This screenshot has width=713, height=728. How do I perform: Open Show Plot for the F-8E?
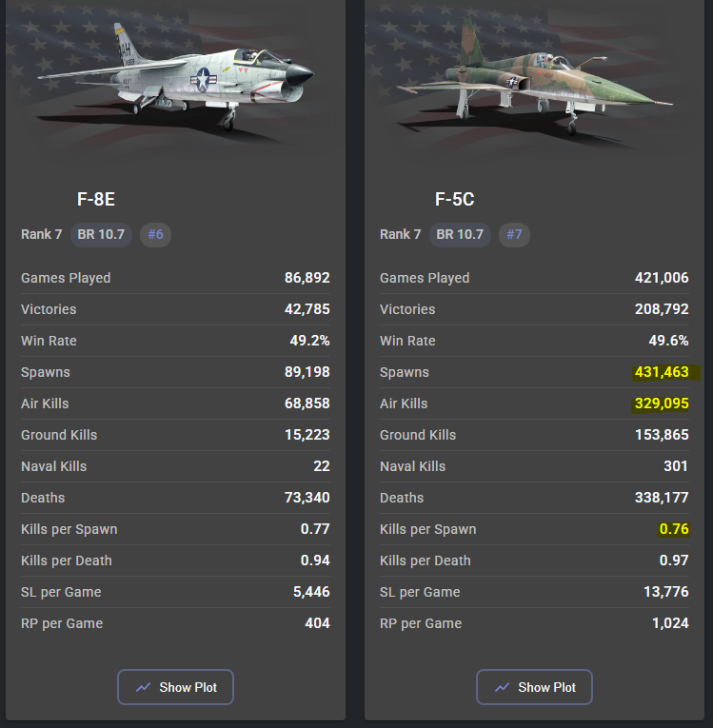pos(175,687)
